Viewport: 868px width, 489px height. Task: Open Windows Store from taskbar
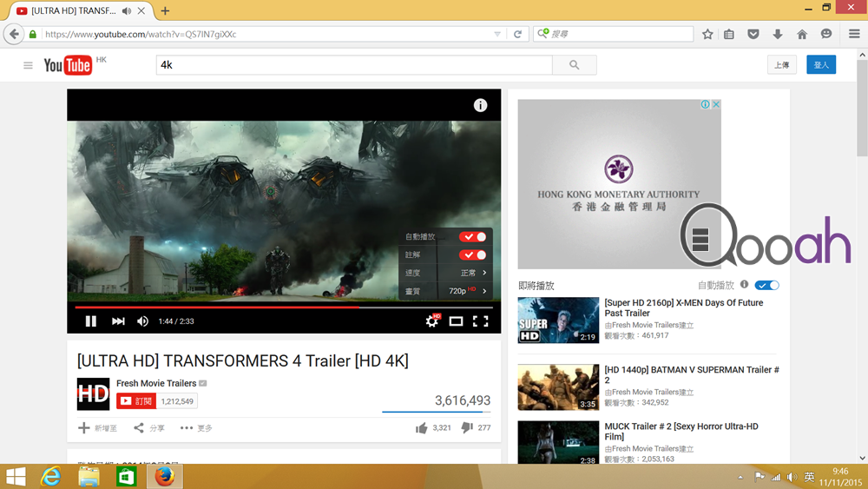pos(126,476)
